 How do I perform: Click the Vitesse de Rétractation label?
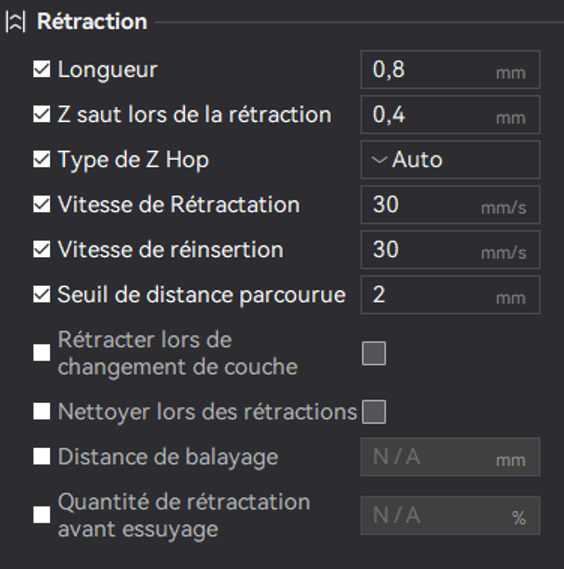[x=179, y=204]
